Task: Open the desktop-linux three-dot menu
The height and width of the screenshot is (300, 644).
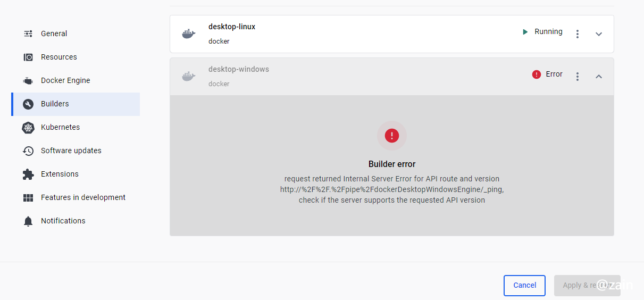Action: point(578,34)
